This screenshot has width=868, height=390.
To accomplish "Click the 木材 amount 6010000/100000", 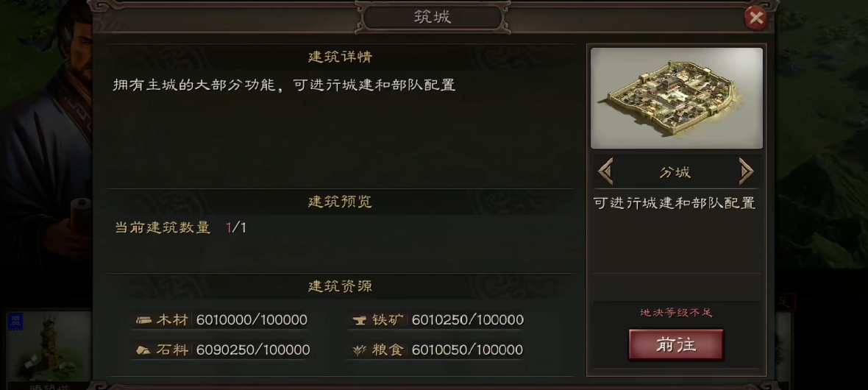I will pyautogui.click(x=252, y=319).
